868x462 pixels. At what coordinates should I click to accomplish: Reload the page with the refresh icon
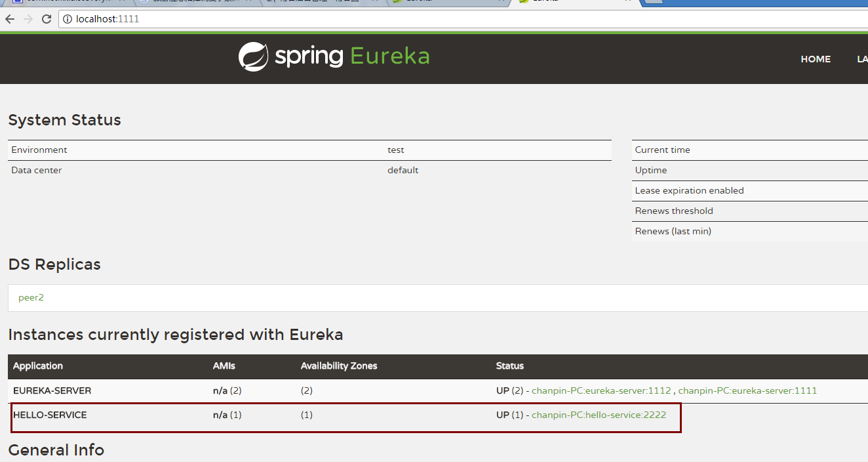47,19
